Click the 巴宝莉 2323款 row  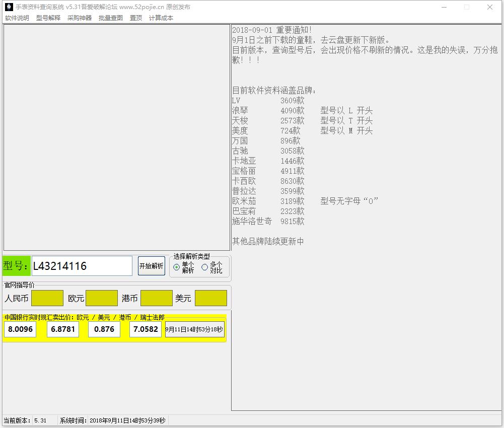(x=268, y=211)
